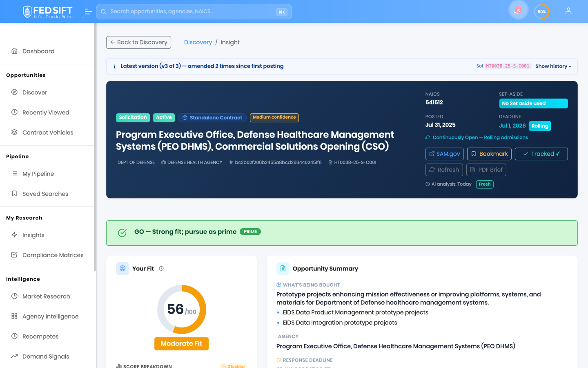Click the info icon in the version banner

(114, 66)
